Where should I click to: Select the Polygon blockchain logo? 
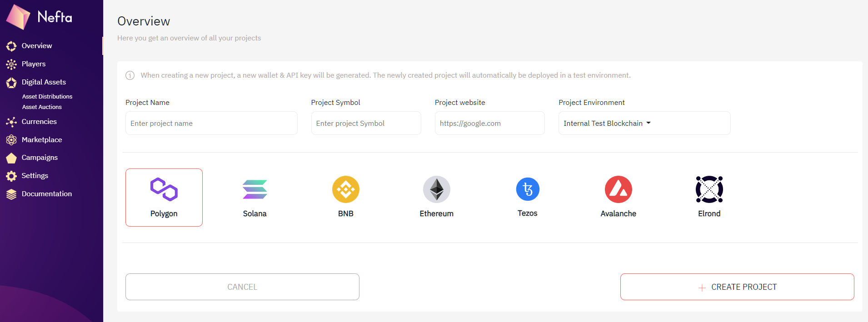click(164, 189)
